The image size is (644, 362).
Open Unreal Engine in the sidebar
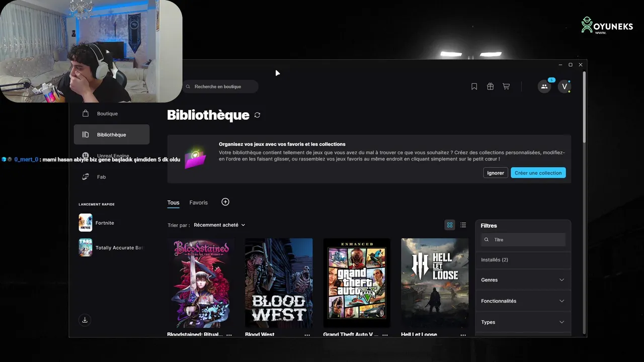112,156
